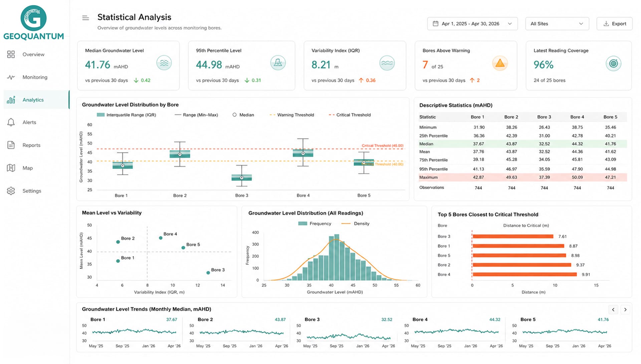Toggle the Warning Threshold legend entry
This screenshot has width=641, height=364.
291,115
